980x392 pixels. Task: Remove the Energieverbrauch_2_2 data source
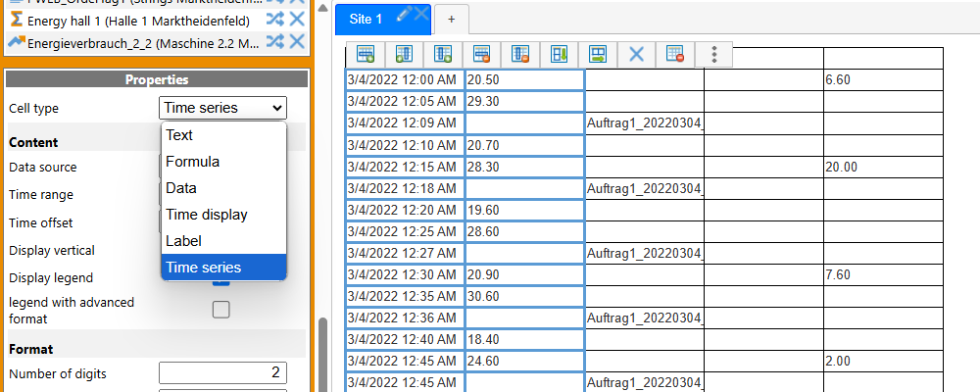pos(297,41)
